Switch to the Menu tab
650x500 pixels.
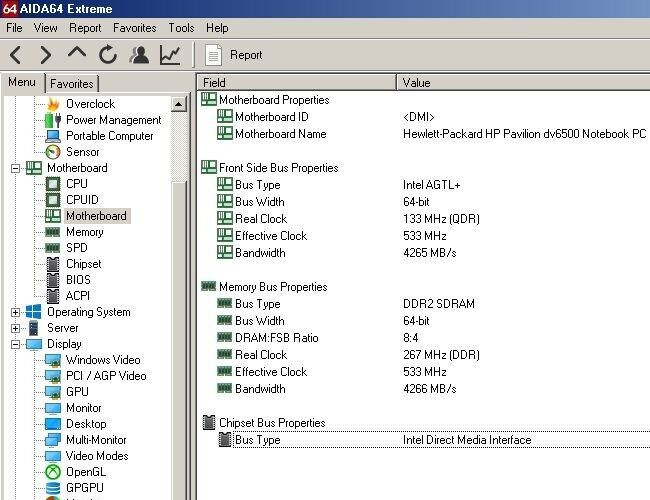[x=22, y=82]
